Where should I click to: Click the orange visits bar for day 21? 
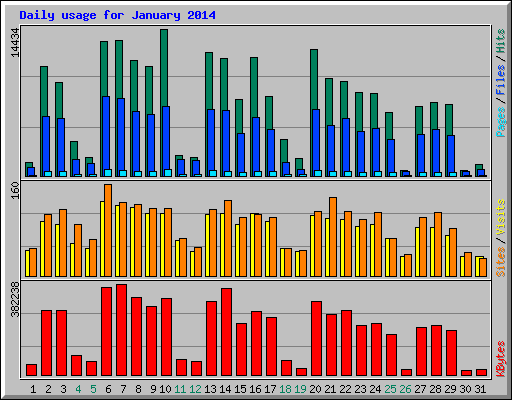pyautogui.click(x=333, y=237)
